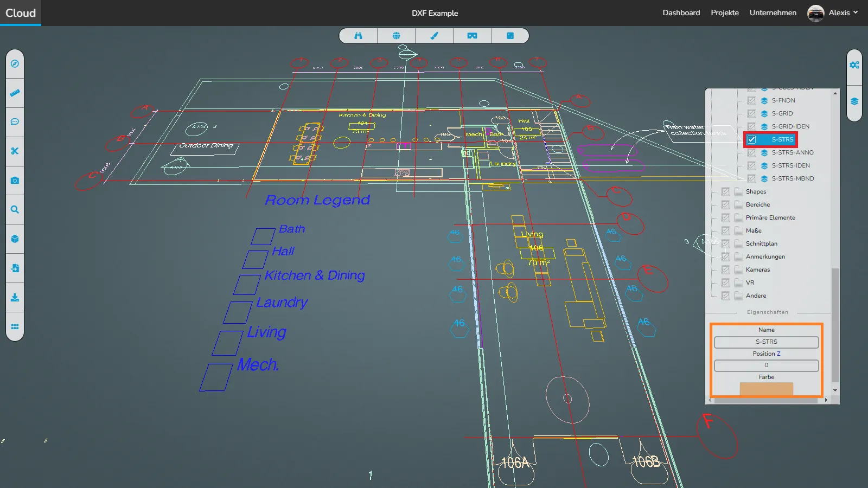Click the Cloud logo link
The height and width of the screenshot is (488, 868).
coord(21,12)
